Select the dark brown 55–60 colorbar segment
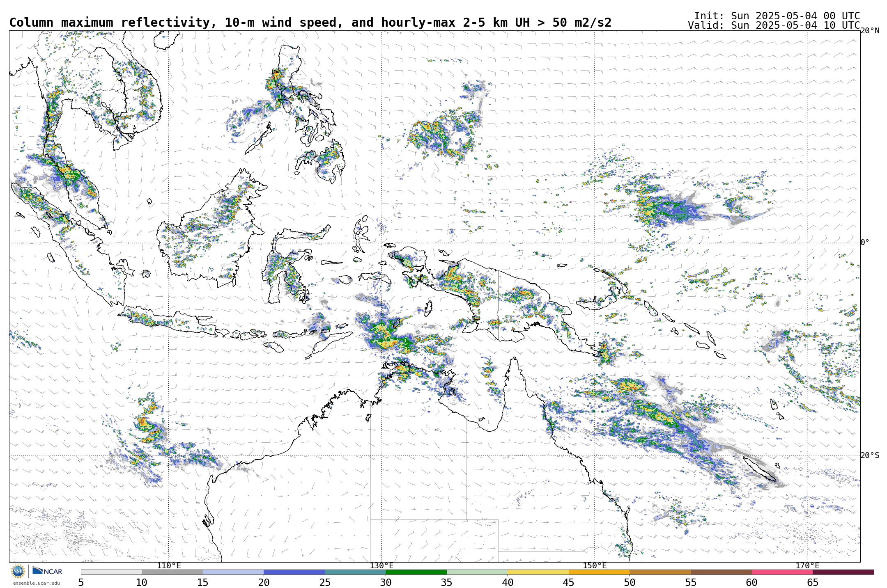Viewport: 887px width, 588px height. pos(721,572)
